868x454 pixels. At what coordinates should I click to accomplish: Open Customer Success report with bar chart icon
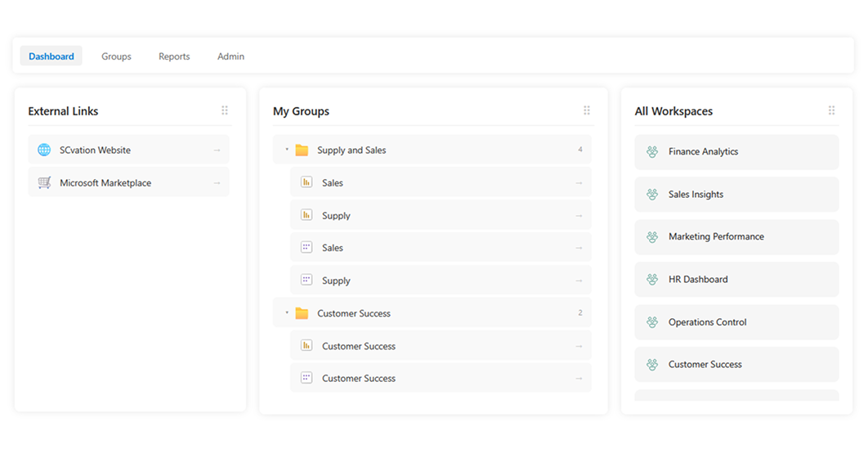tap(441, 346)
